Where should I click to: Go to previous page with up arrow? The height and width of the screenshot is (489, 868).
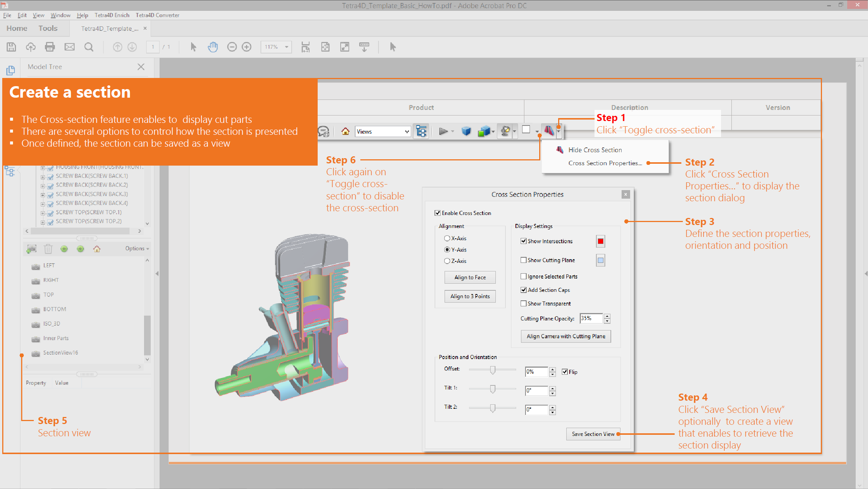click(117, 47)
